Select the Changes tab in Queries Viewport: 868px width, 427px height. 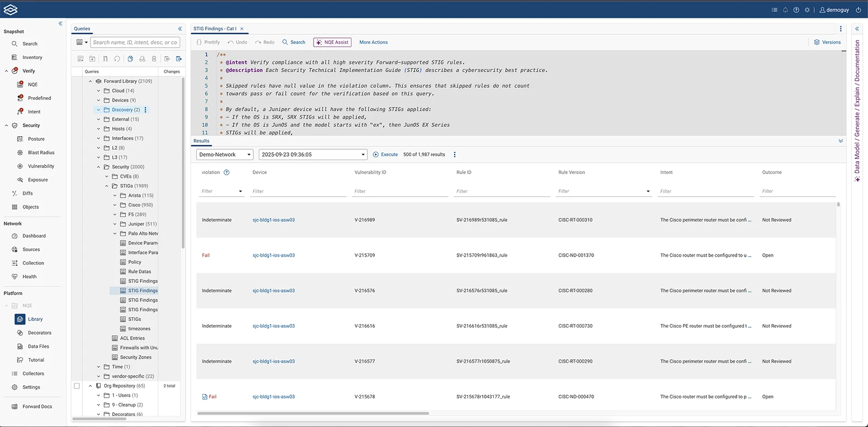tap(171, 72)
